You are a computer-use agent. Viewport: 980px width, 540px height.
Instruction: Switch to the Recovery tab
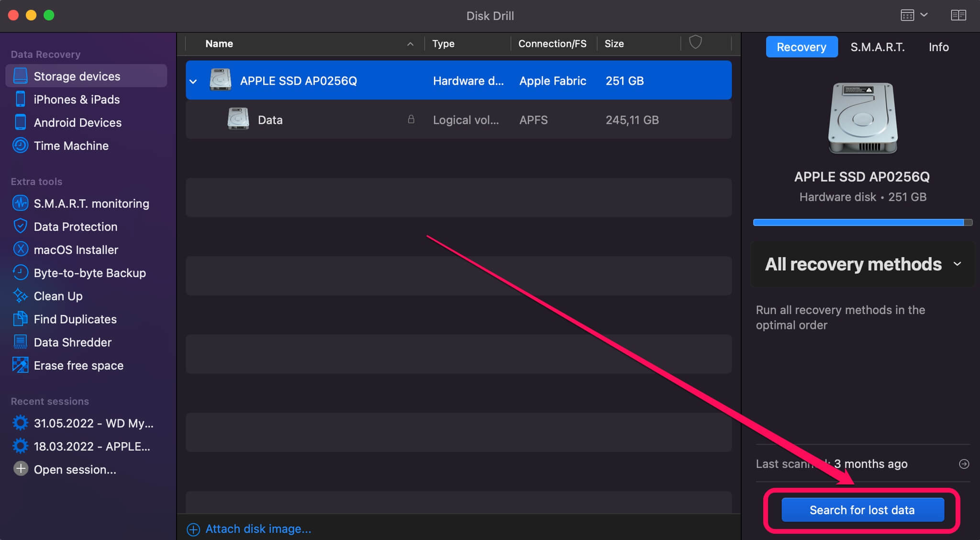802,47
